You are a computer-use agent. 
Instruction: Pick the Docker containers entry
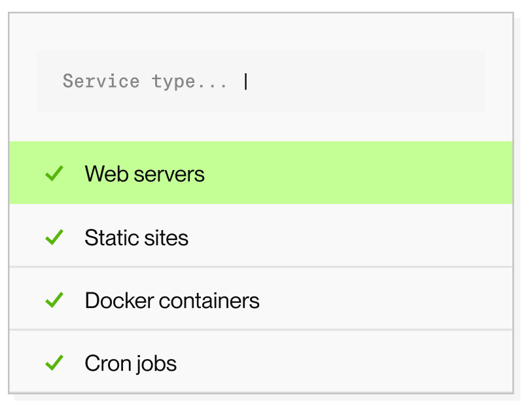[x=172, y=300]
